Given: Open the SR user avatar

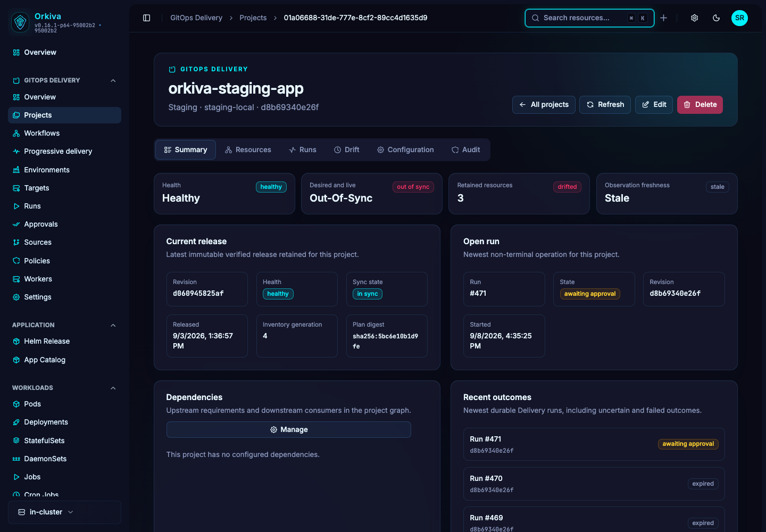Looking at the screenshot, I should (x=739, y=18).
